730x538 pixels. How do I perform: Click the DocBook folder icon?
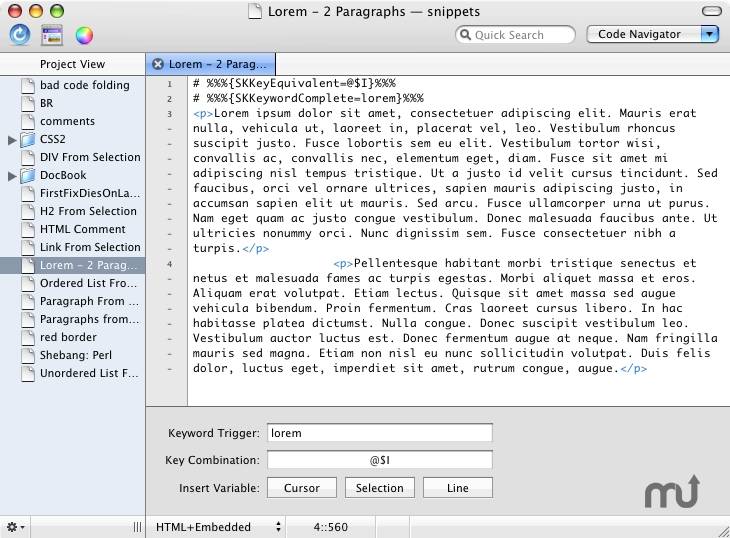click(28, 175)
